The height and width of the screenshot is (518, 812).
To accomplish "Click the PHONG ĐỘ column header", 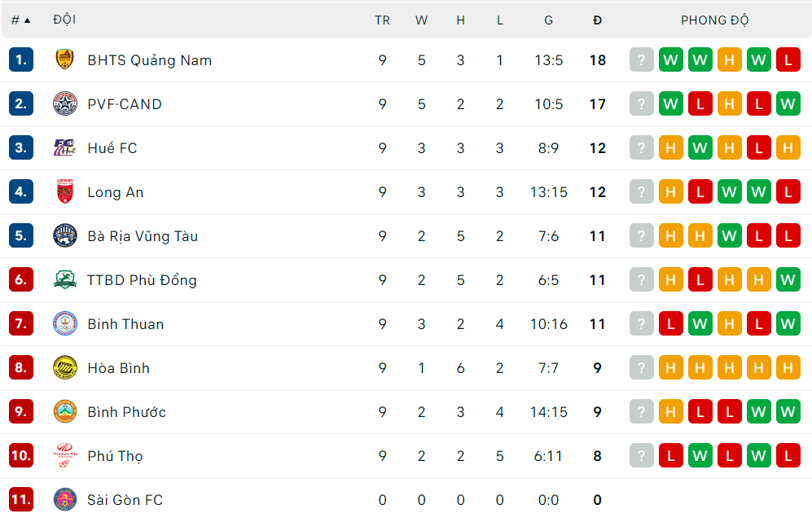I will coord(714,20).
